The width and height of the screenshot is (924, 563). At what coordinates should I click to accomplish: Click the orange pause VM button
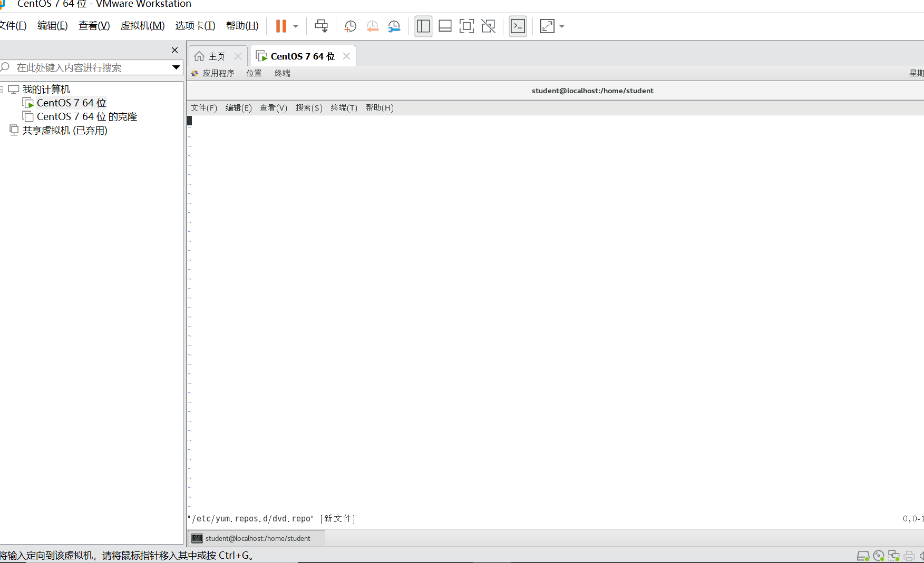[x=281, y=26]
